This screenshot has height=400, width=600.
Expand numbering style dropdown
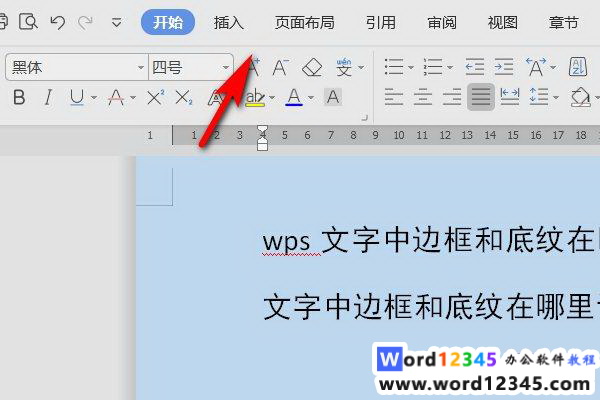coord(450,67)
